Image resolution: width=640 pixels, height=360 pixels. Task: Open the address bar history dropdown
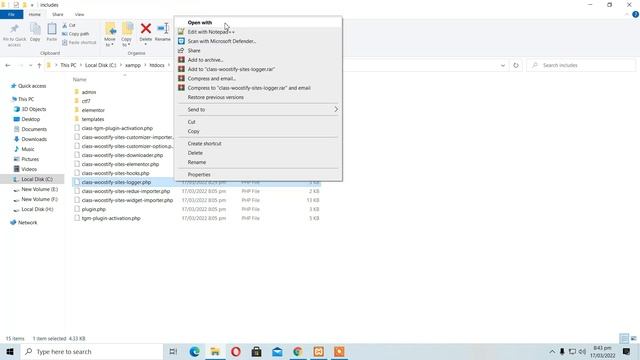coord(503,65)
